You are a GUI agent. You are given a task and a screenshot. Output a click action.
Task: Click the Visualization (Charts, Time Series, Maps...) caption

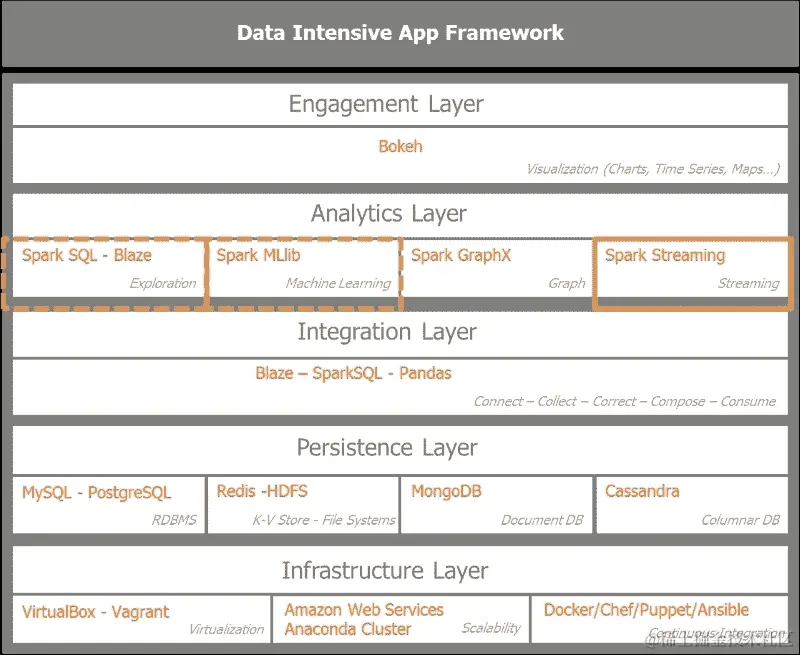(x=653, y=169)
